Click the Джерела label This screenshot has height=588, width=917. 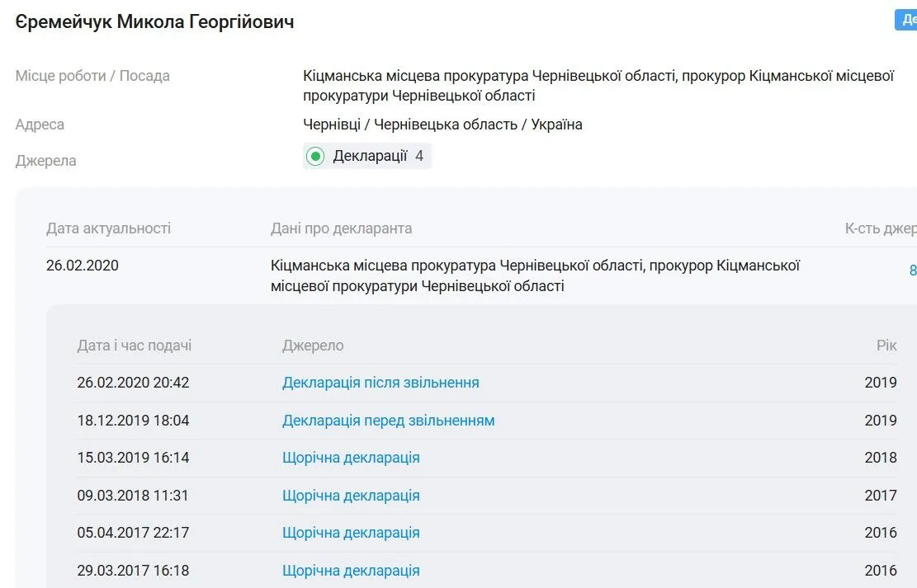click(x=45, y=161)
